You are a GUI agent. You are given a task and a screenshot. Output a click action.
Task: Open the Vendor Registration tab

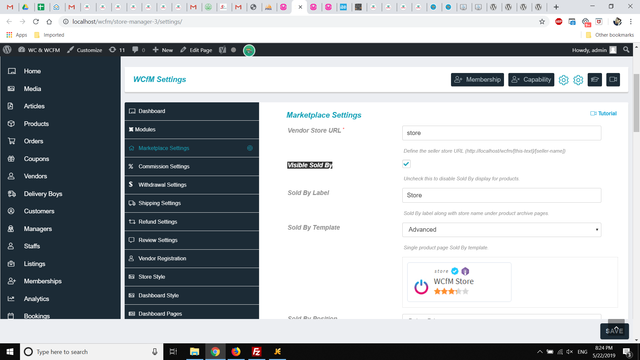[x=192, y=258]
